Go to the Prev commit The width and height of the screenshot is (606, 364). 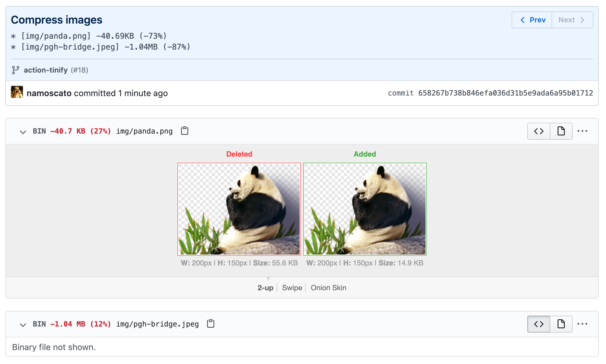532,20
